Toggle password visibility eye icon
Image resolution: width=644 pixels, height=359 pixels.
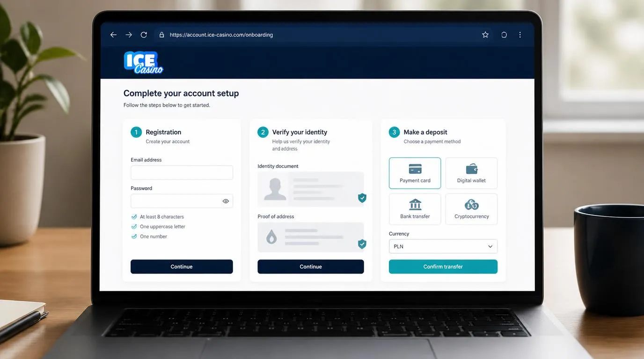click(226, 201)
